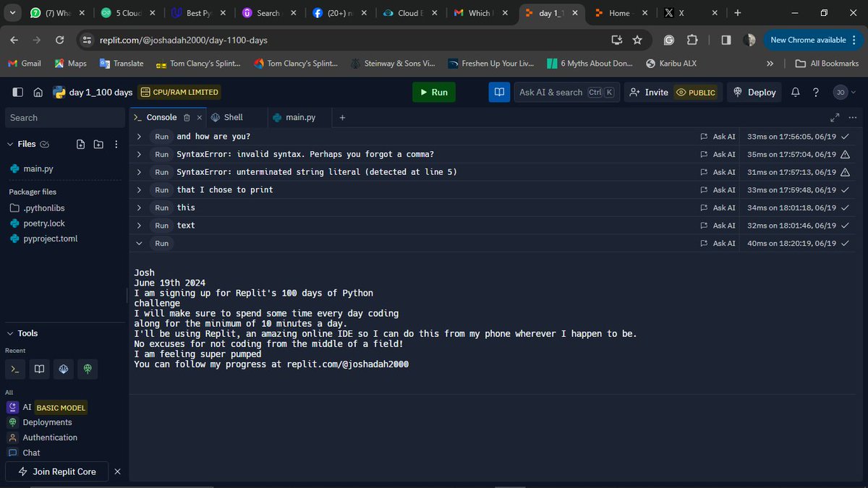Viewport: 868px width, 488px height.
Task: Collapse the Tools section
Action: tap(10, 333)
